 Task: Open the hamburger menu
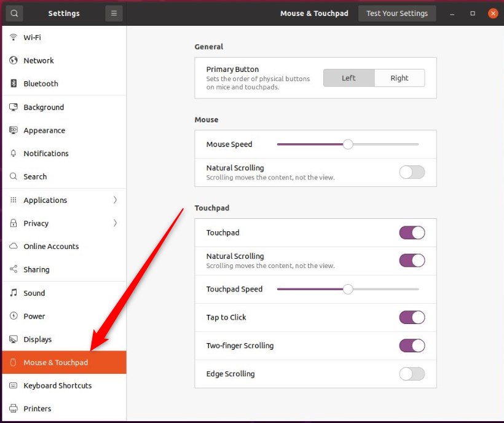(x=114, y=13)
